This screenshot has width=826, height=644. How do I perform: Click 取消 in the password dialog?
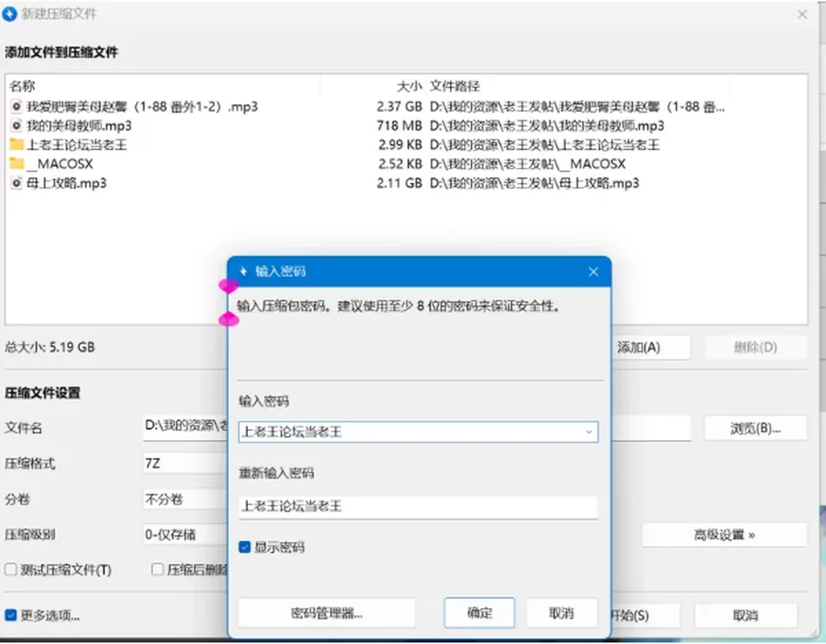(x=562, y=613)
